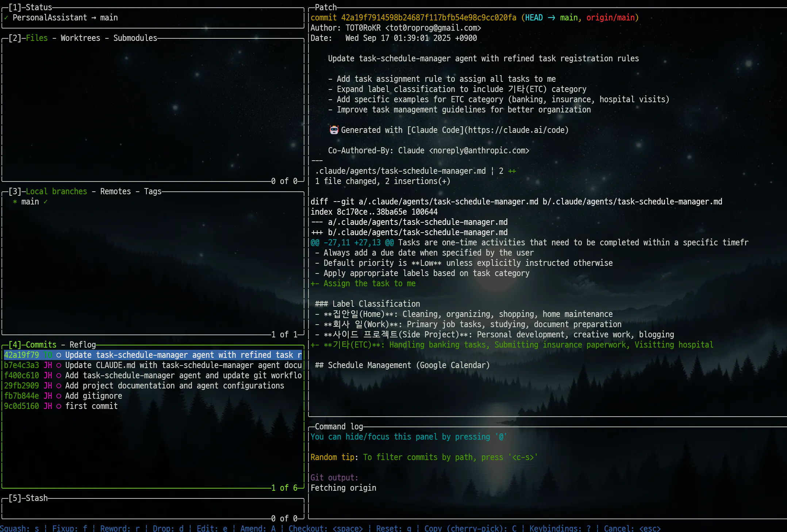Select the 'first commit' entry
The width and height of the screenshot is (787, 532).
click(153, 406)
